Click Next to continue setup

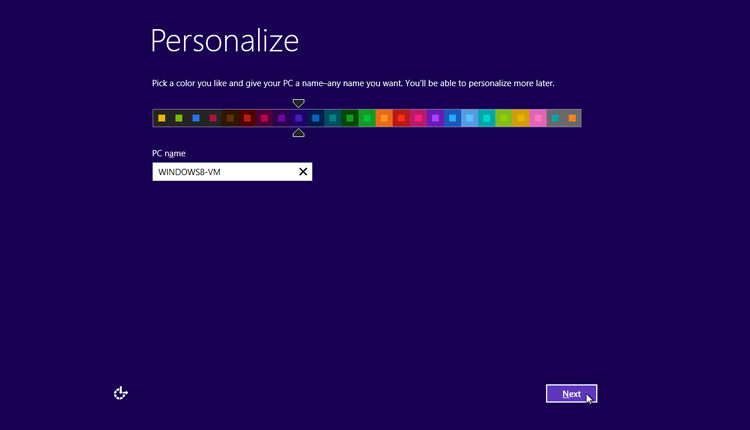click(x=571, y=394)
